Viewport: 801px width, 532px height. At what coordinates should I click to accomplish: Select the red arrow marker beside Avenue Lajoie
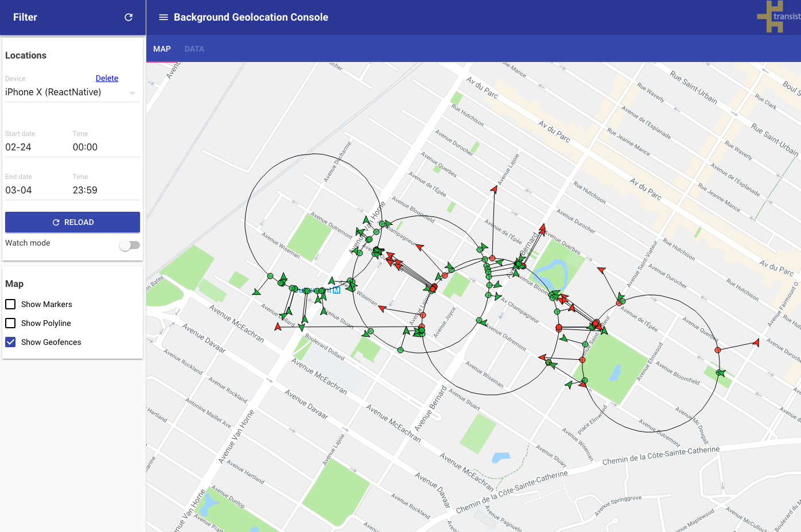tap(494, 189)
